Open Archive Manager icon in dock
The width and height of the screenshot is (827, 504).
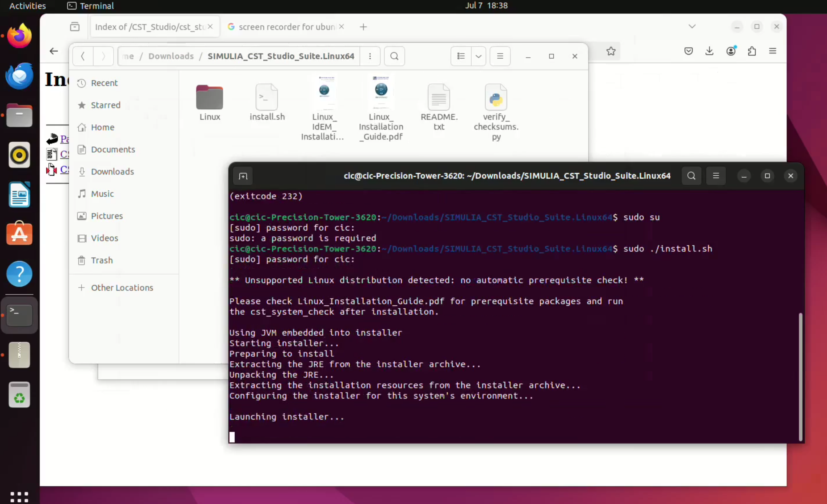19,355
